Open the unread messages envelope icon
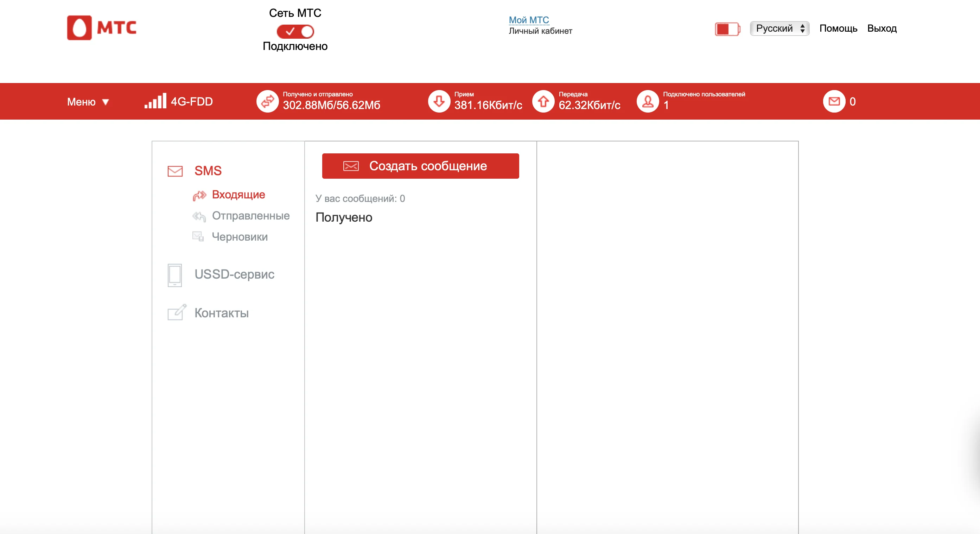980x534 pixels. (834, 101)
